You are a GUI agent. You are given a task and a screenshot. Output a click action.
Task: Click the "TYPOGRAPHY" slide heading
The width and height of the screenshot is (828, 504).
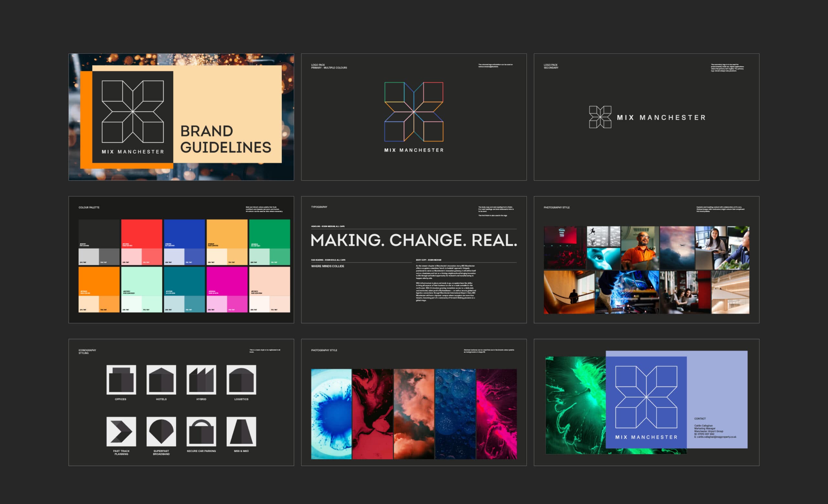pyautogui.click(x=319, y=207)
